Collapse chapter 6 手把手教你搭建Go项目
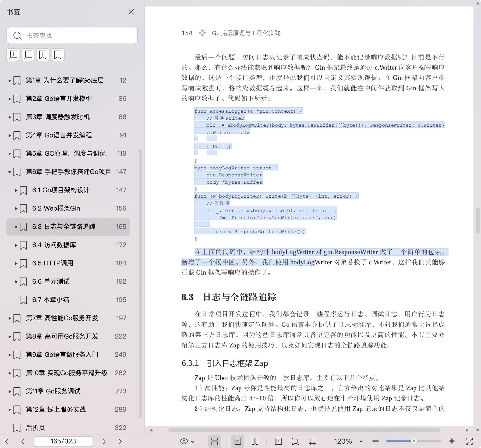The height and width of the screenshot is (448, 481). click(10, 172)
